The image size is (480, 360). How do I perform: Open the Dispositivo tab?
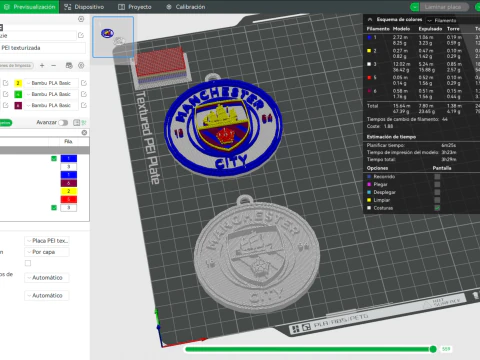[84, 7]
